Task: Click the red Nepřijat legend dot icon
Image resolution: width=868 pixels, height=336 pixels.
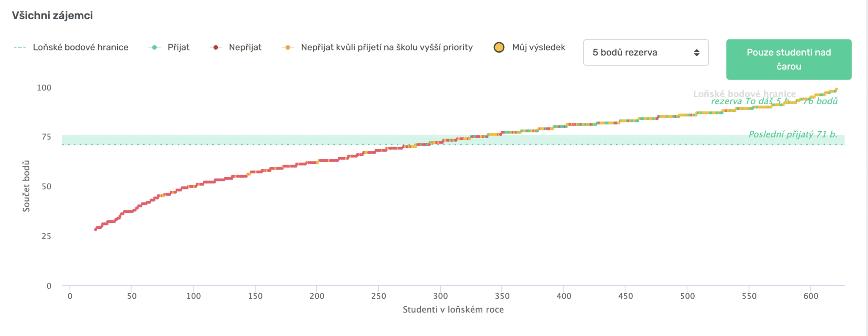Action: click(x=216, y=47)
